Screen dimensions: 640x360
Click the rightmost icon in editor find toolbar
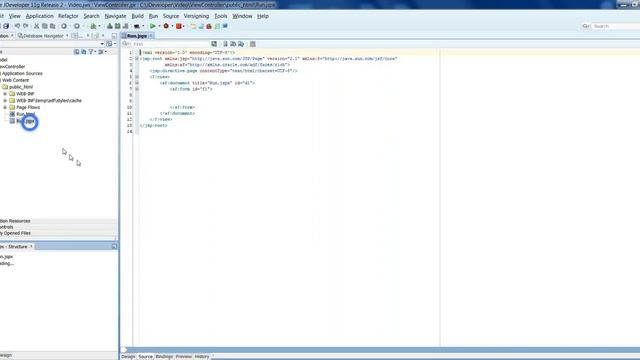[253, 44]
